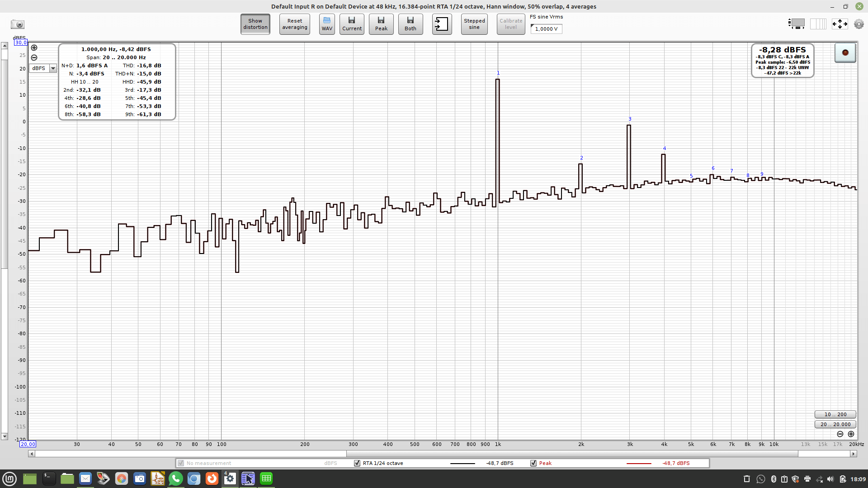Open WhatsApp from the taskbar

(x=175, y=479)
